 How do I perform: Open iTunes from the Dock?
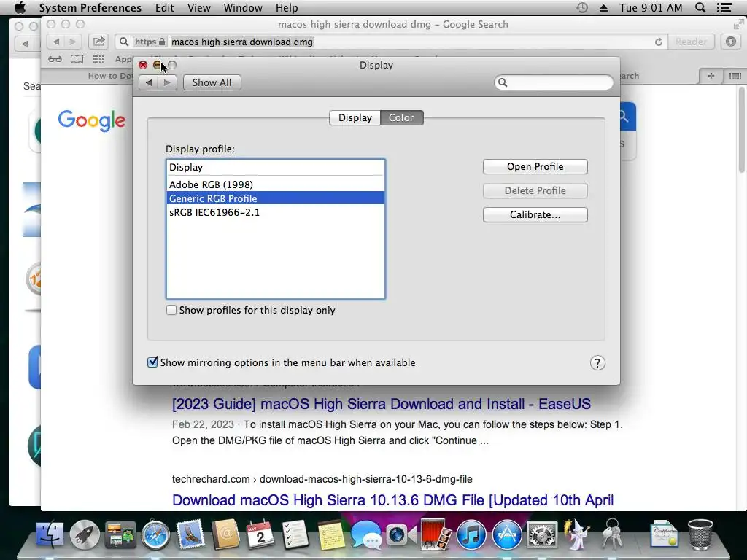tap(471, 534)
